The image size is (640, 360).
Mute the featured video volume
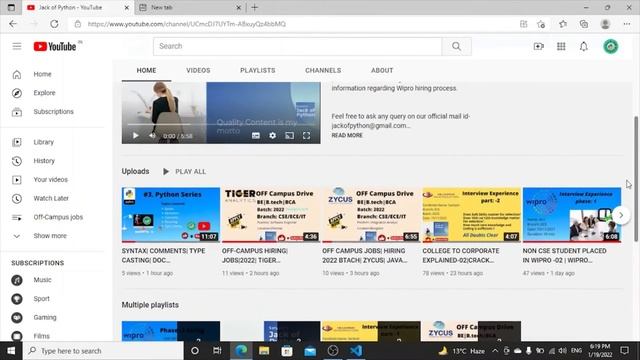click(152, 136)
